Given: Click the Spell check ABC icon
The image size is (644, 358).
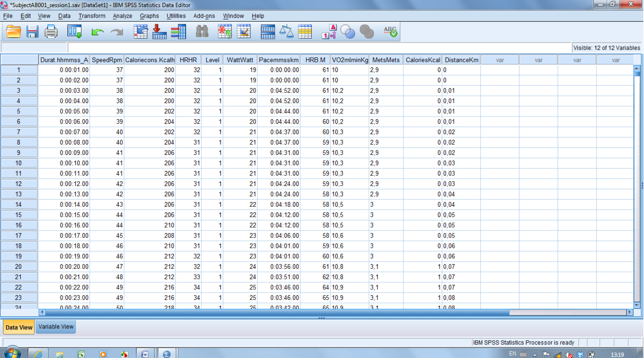Looking at the screenshot, I should coord(390,32).
